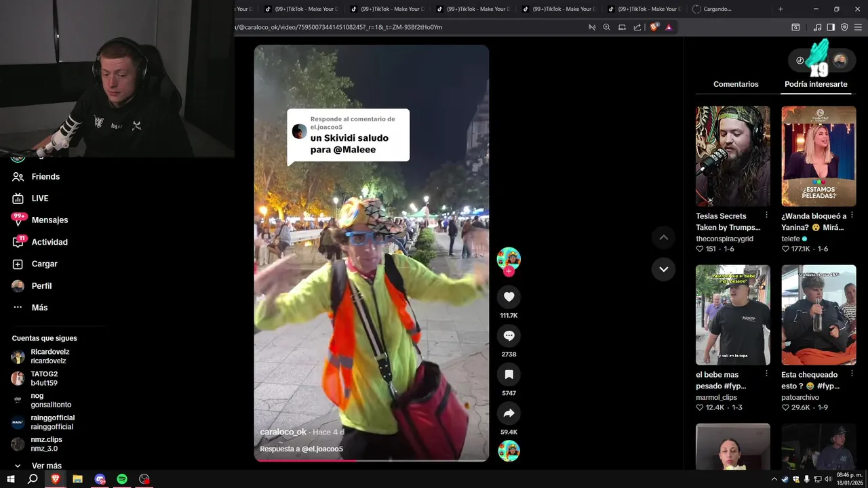Open Perfil page in sidebar
Screen dimensions: 868x488
coord(32,285)
